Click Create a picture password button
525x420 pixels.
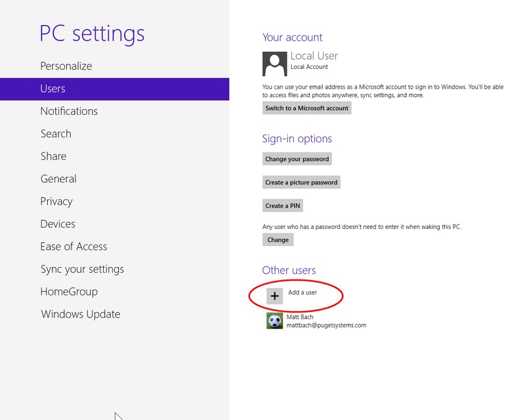point(301,182)
